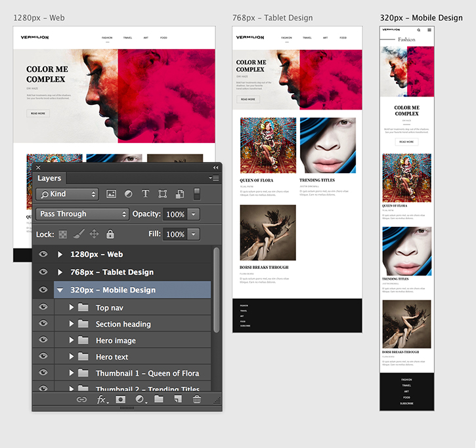
Task: Click Queen of Flora thumbnail in Tablet artboard
Action: (x=268, y=146)
